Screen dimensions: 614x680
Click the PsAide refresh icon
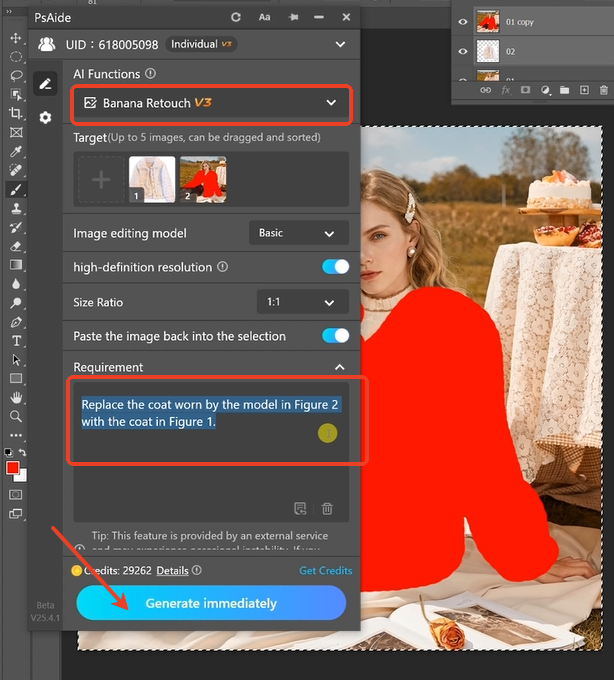(x=236, y=17)
